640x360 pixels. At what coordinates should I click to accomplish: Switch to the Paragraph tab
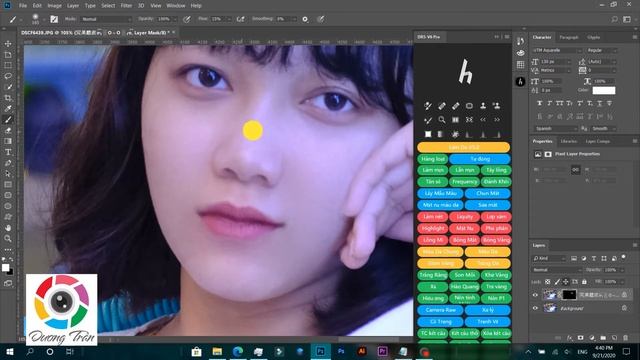pyautogui.click(x=569, y=37)
